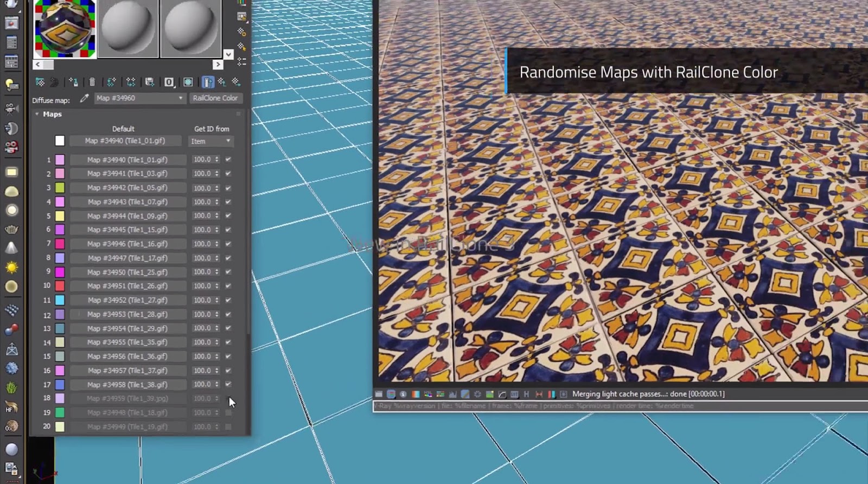
Task: Click spinner arrows for Tile1_07.gif value
Action: tap(217, 202)
